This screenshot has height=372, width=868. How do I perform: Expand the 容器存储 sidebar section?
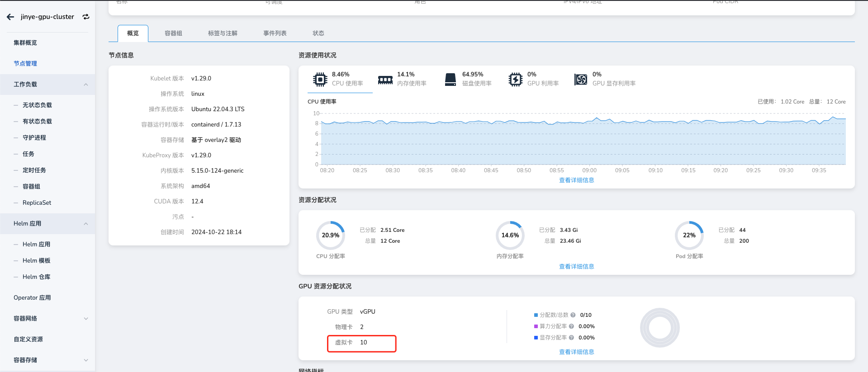pyautogui.click(x=86, y=360)
